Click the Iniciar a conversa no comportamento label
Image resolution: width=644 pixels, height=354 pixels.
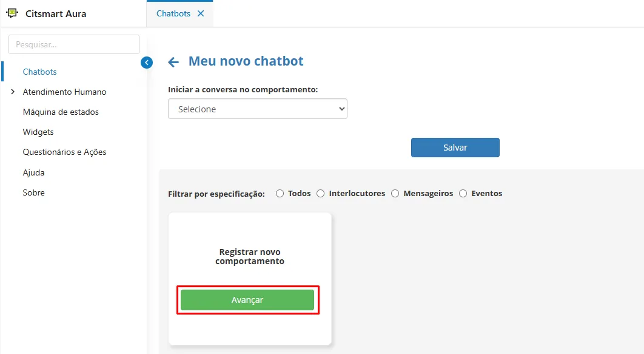243,90
